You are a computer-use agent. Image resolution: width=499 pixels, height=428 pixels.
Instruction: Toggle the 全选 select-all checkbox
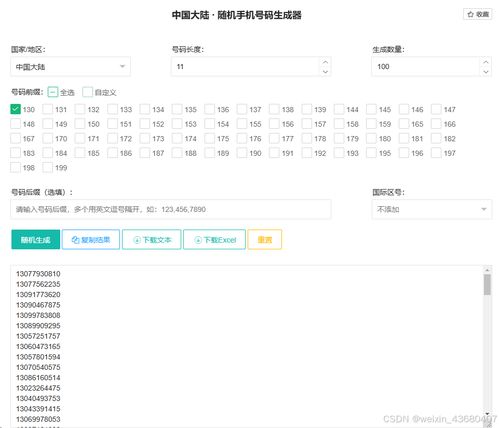pyautogui.click(x=53, y=92)
